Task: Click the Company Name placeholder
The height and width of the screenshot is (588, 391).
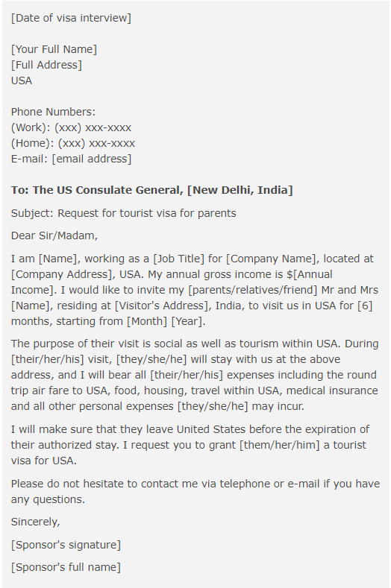Action: [271, 259]
